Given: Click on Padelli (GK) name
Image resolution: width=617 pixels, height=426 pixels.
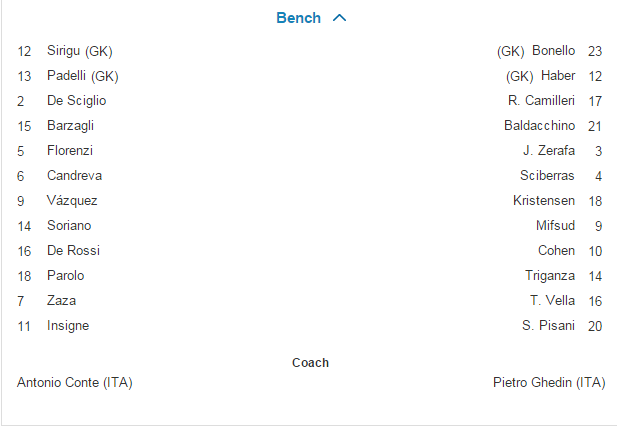Looking at the screenshot, I should (x=82, y=76).
